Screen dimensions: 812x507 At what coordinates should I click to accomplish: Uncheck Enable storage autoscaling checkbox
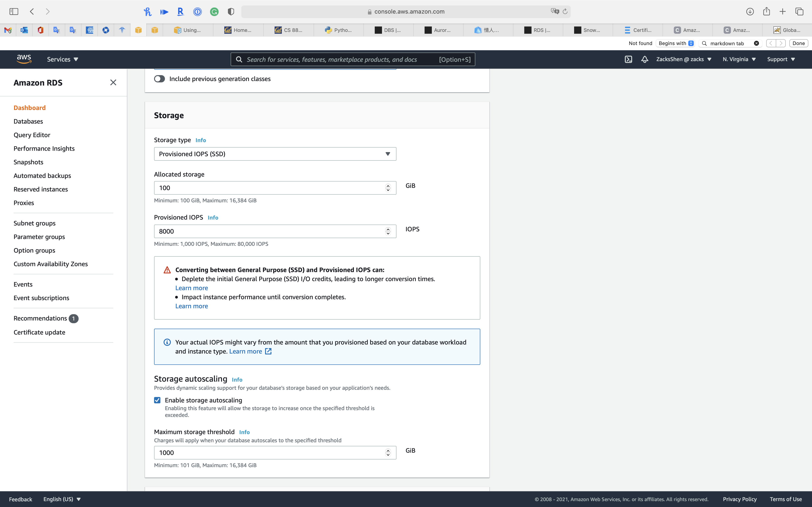coord(157,400)
